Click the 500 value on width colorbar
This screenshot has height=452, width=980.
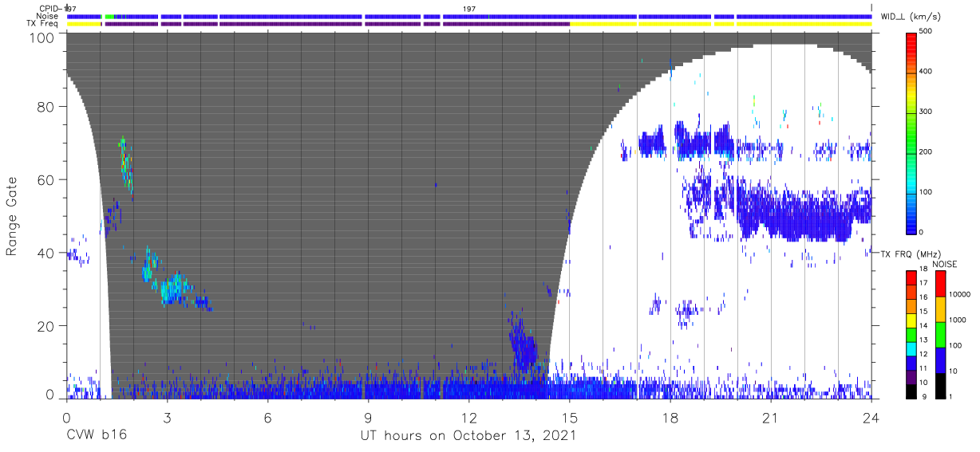click(x=935, y=32)
